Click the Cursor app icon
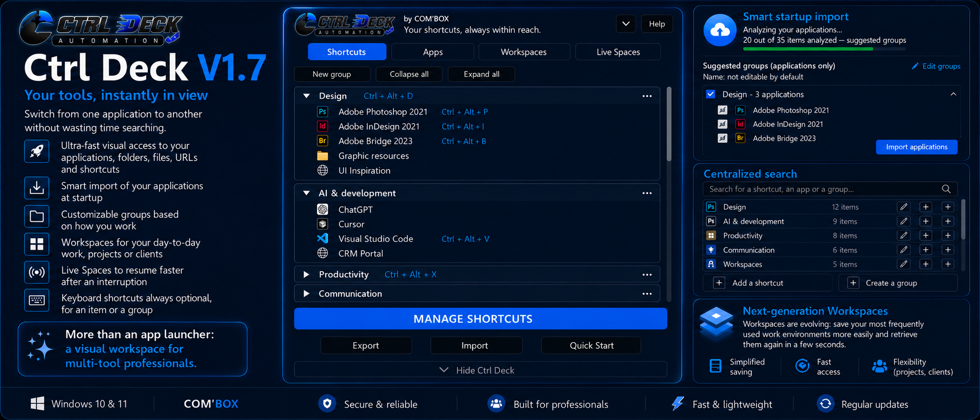Image resolution: width=980 pixels, height=420 pixels. [x=322, y=224]
